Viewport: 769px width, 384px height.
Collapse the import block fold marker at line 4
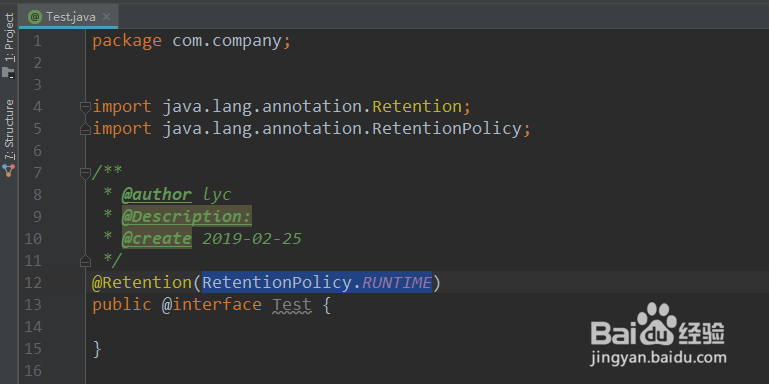coord(85,106)
